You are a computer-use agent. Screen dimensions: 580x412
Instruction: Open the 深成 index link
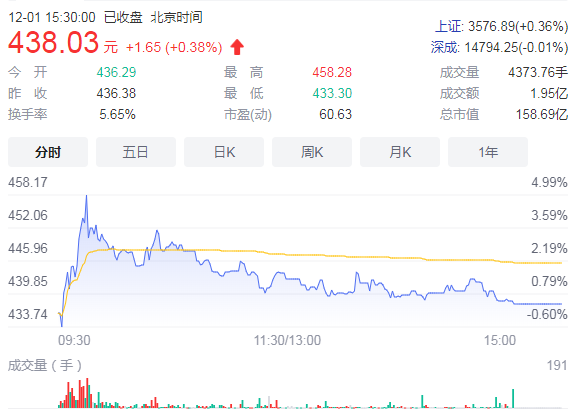[x=445, y=48]
